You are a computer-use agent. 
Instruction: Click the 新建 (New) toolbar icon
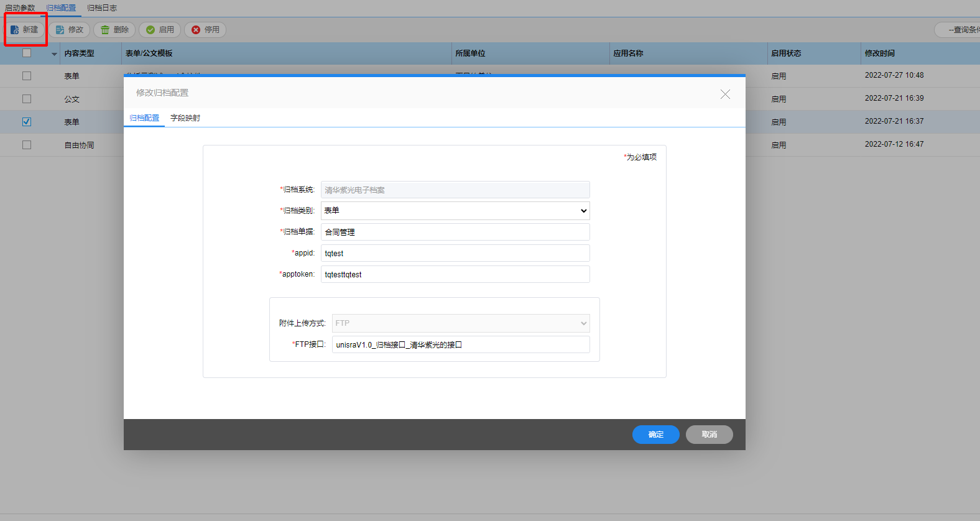pyautogui.click(x=15, y=30)
